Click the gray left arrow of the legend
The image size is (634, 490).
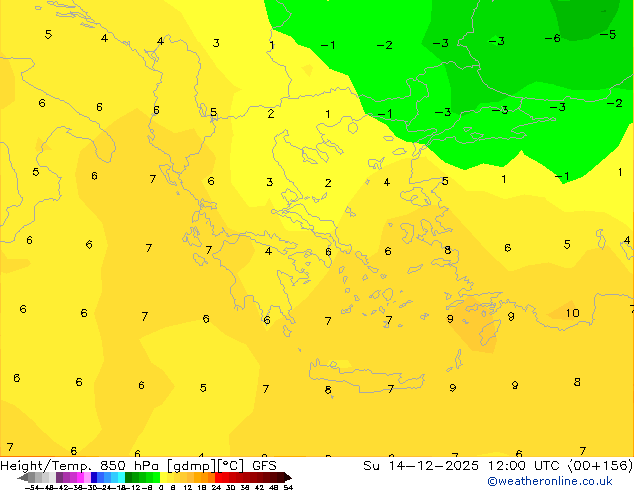(x=23, y=477)
